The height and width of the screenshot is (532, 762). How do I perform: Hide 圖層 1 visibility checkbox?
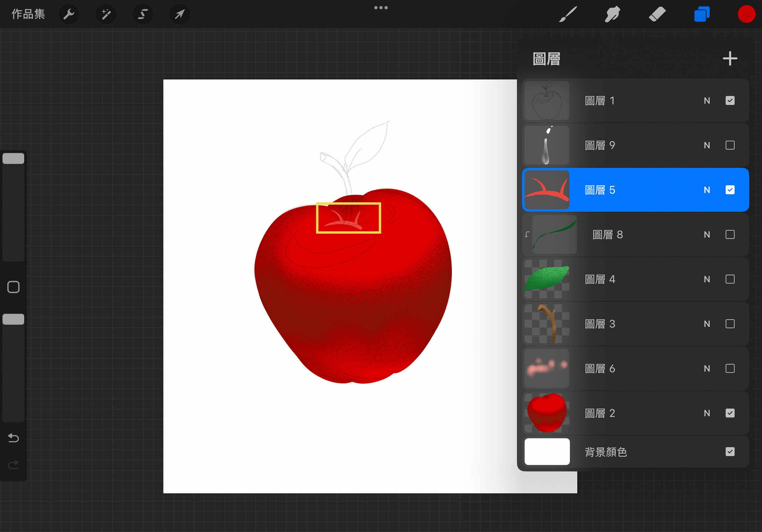pyautogui.click(x=730, y=100)
